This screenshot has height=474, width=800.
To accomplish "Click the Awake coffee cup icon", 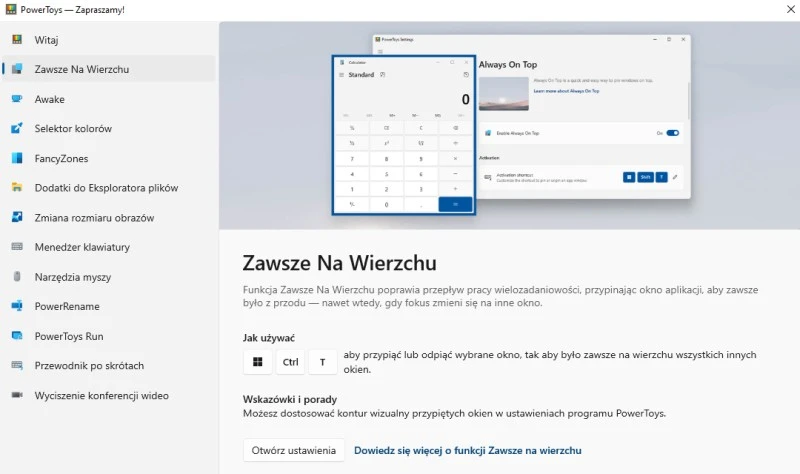I will coord(17,98).
